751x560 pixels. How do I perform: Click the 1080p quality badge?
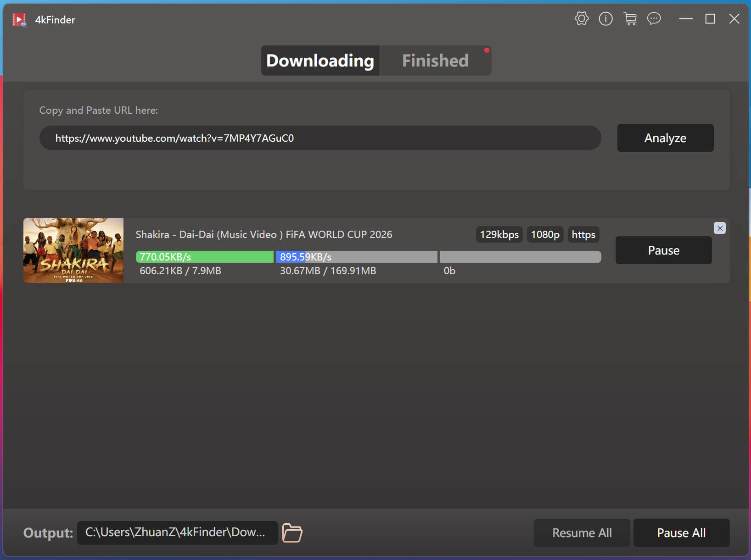click(x=545, y=234)
